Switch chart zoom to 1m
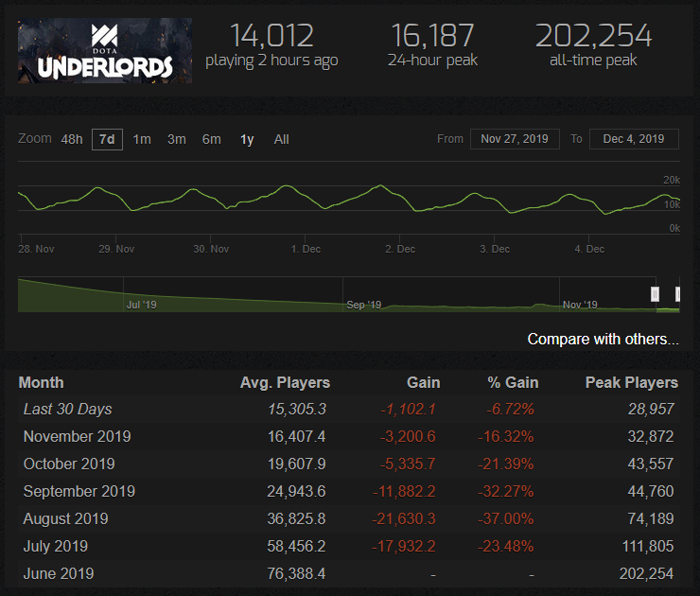 [x=142, y=139]
